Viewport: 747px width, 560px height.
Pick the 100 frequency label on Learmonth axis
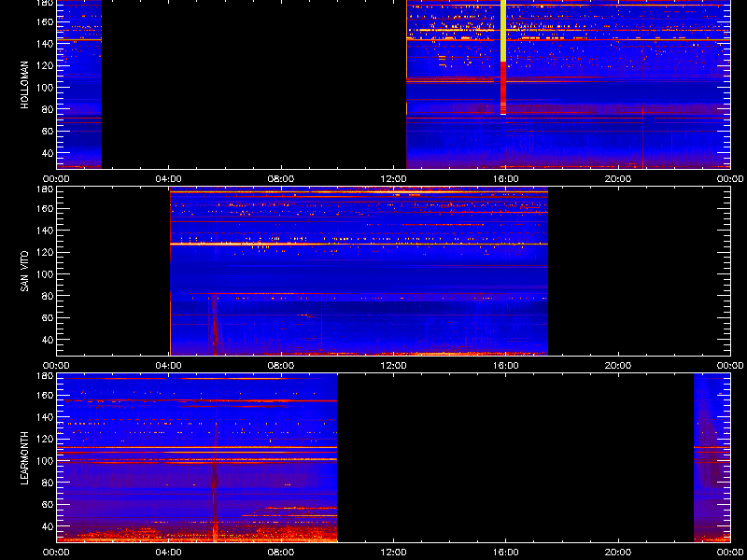(x=45, y=460)
